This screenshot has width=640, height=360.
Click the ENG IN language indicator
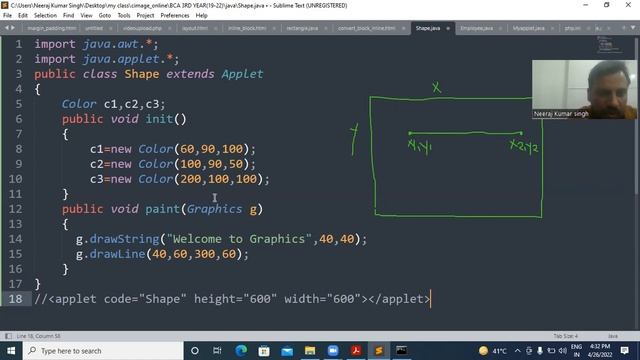click(x=576, y=351)
